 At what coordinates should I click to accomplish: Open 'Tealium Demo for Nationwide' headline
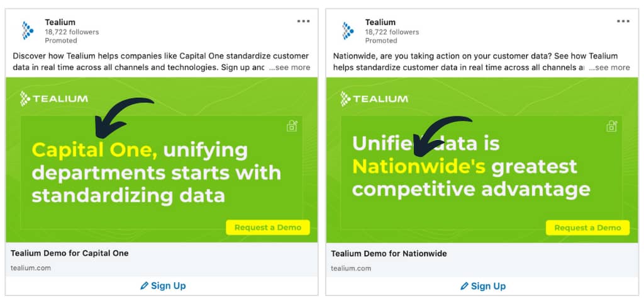[389, 254]
